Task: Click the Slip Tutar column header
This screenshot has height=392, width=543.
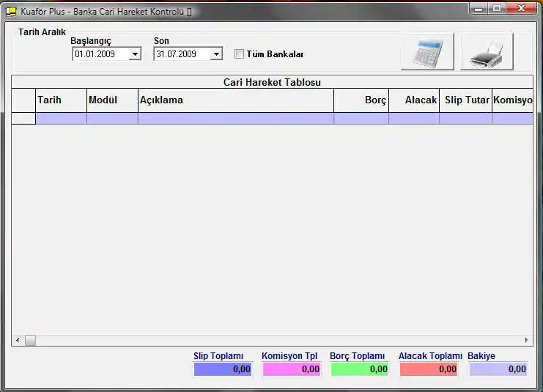Action: (466, 100)
